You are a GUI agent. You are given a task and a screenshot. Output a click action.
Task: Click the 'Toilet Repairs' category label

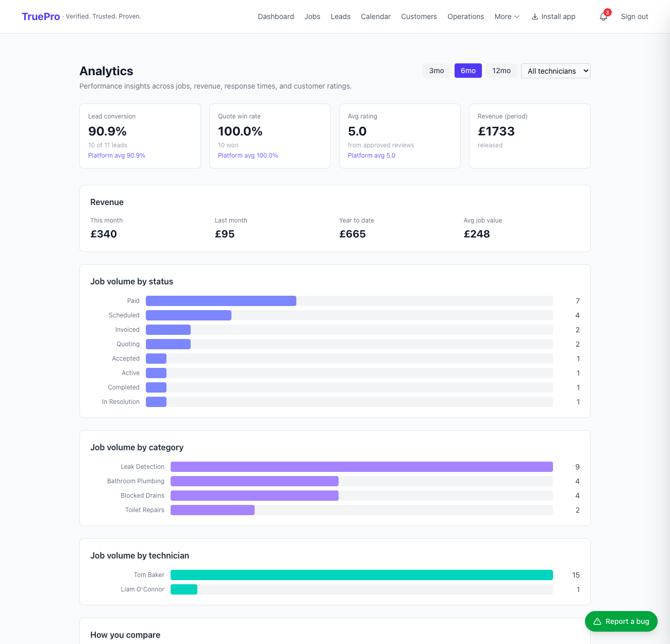(145, 510)
